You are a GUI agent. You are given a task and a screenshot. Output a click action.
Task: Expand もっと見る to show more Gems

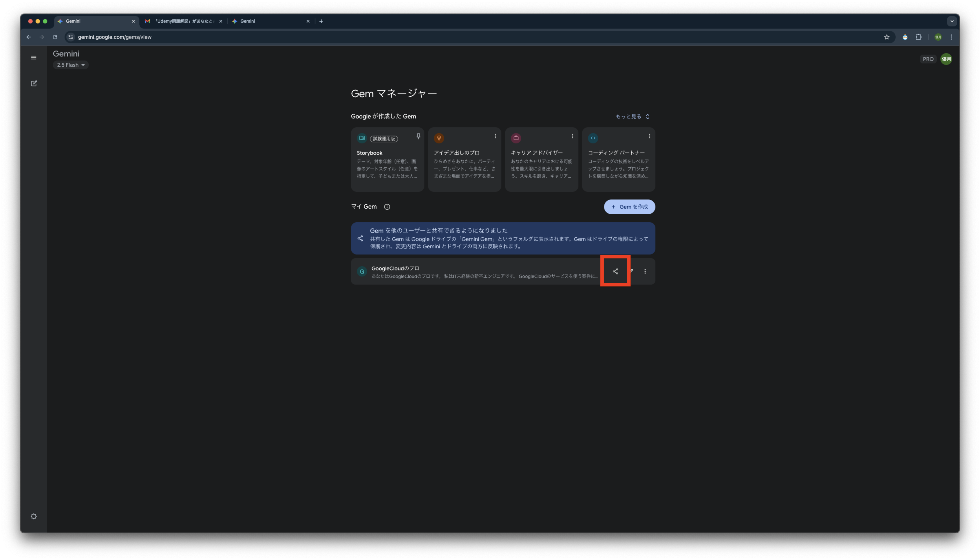[x=633, y=117]
